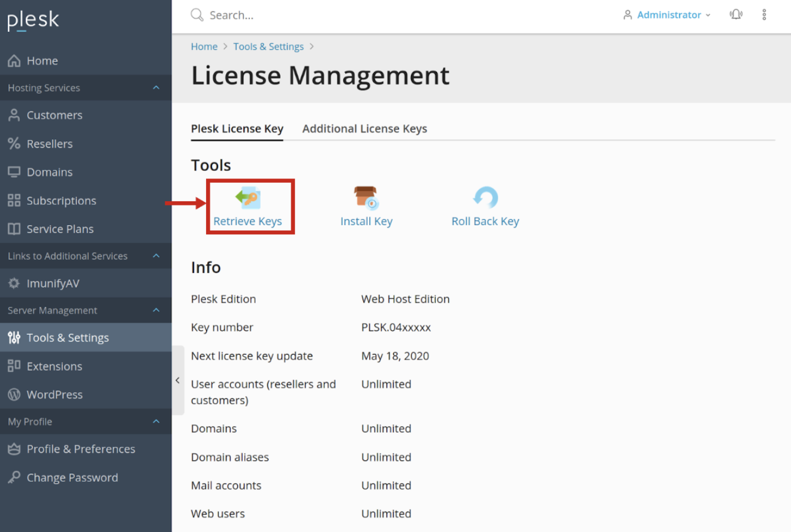Collapse the Server Management section
This screenshot has width=791, height=532.
pos(158,310)
